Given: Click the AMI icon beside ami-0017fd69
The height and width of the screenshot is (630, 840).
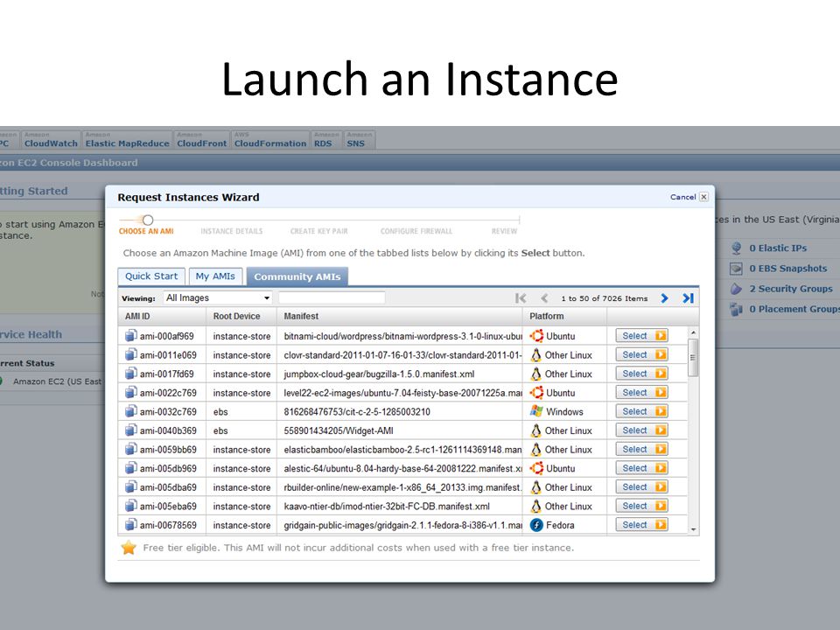Looking at the screenshot, I should click(130, 374).
